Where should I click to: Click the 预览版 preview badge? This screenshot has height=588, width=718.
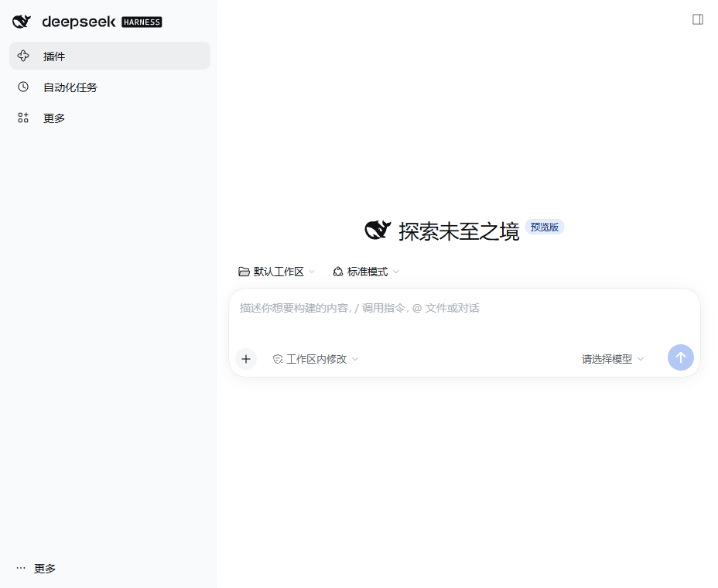[x=545, y=227]
